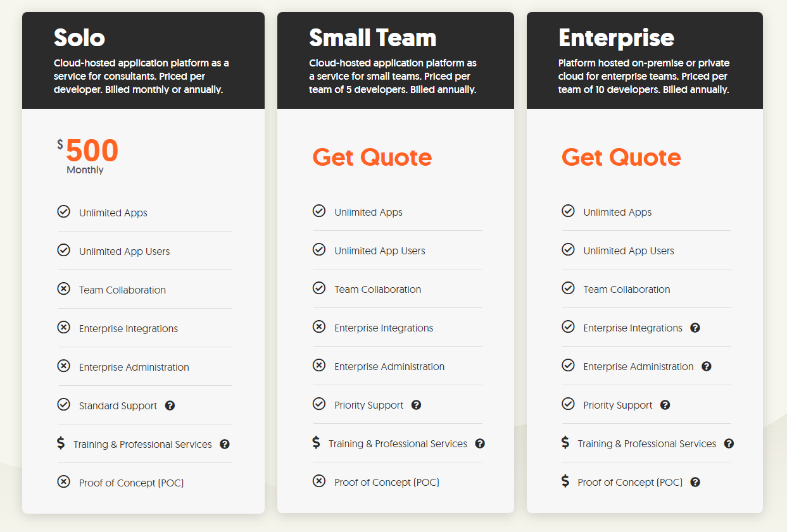Click X icon for Solo Proof of Concept

[64, 482]
